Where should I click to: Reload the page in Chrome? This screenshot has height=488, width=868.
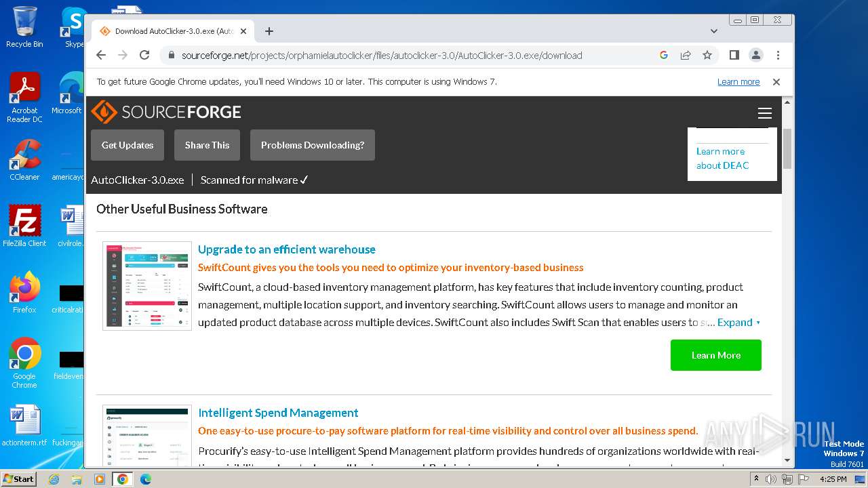point(144,55)
